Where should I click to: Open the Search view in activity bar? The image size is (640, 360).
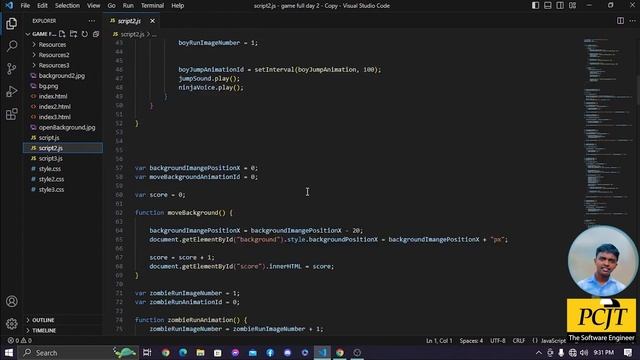[x=11, y=46]
